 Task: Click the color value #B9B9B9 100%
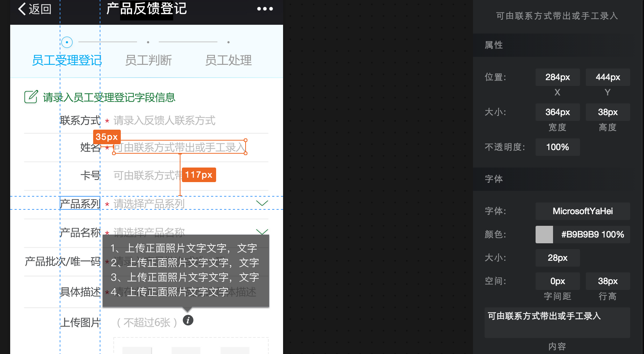(592, 235)
